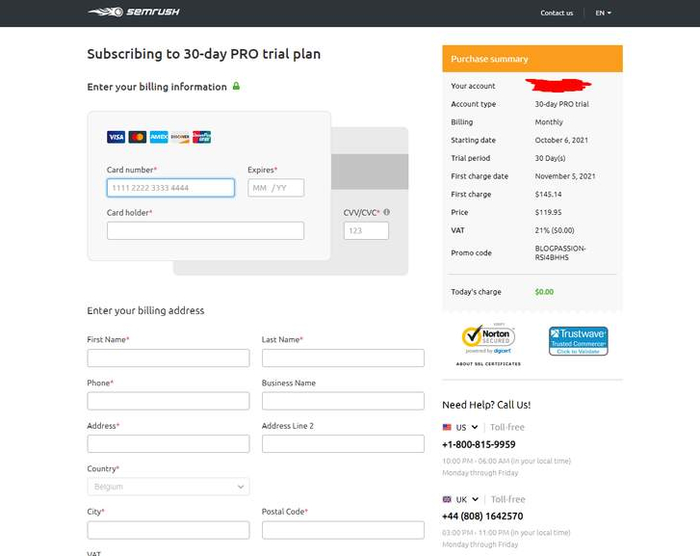Click the CVV/CVC info icon
The width and height of the screenshot is (700, 556).
tap(387, 212)
